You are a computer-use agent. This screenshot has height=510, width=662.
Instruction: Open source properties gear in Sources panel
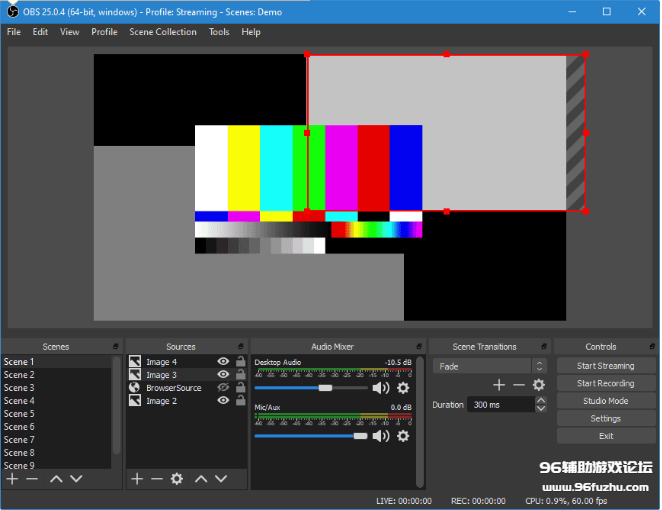pos(177,479)
